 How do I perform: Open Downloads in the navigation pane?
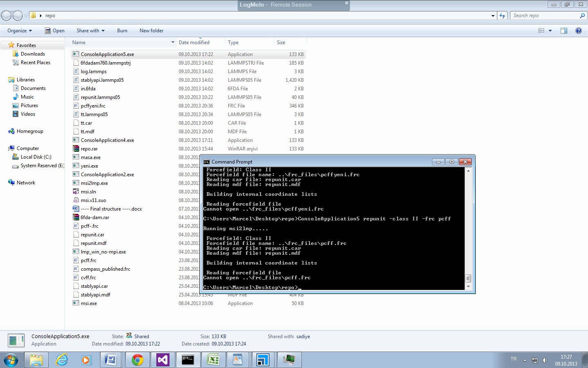(x=33, y=54)
